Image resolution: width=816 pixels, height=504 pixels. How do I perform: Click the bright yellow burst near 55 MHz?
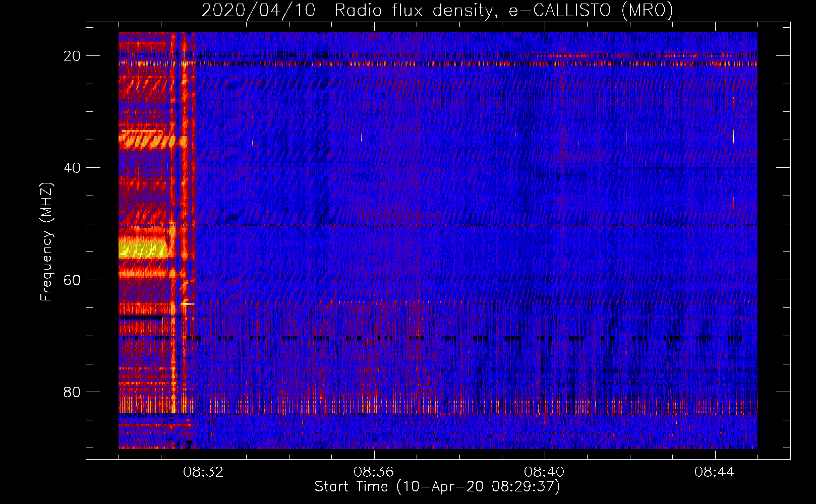pos(143,249)
